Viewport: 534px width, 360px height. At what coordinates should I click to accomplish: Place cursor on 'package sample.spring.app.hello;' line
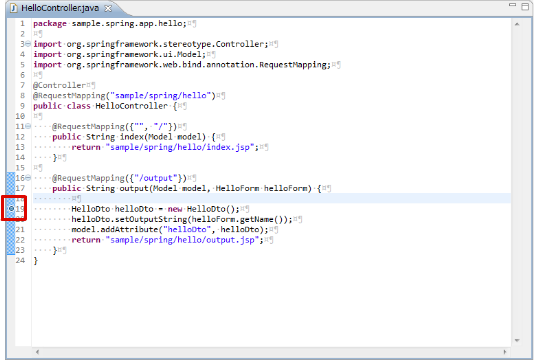(x=110, y=24)
